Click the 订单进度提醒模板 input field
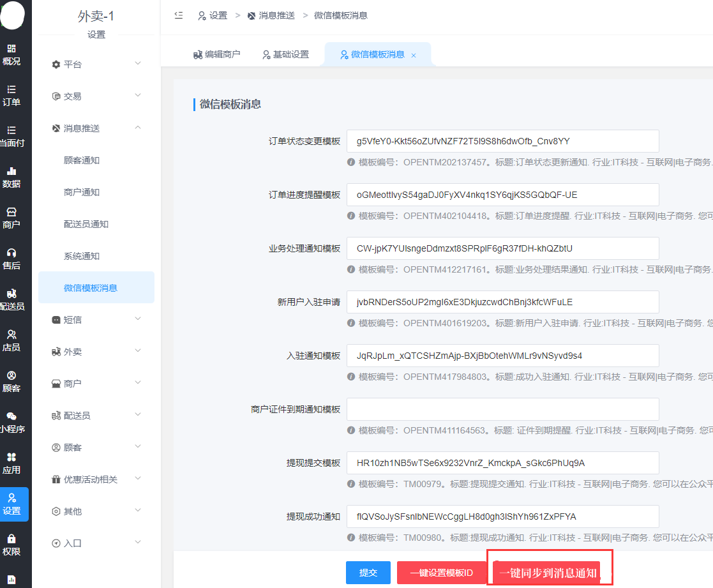Viewport: 713px width, 588px height. [502, 195]
